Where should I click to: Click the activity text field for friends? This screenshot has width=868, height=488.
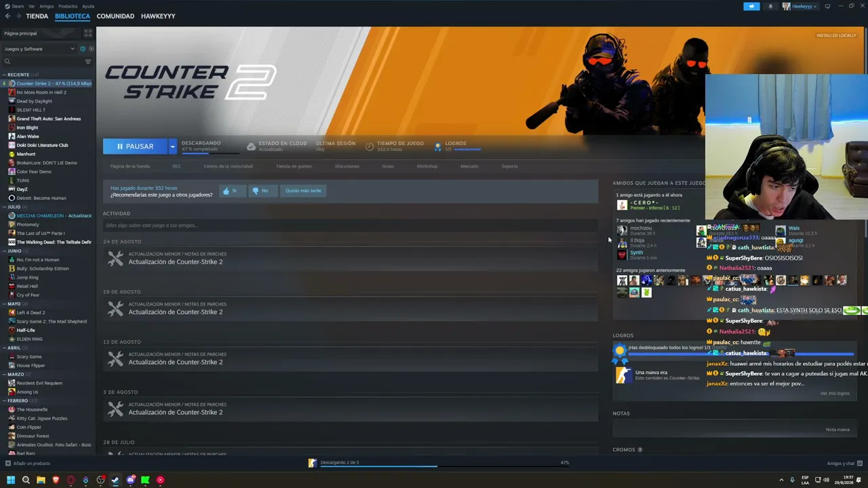[351, 225]
